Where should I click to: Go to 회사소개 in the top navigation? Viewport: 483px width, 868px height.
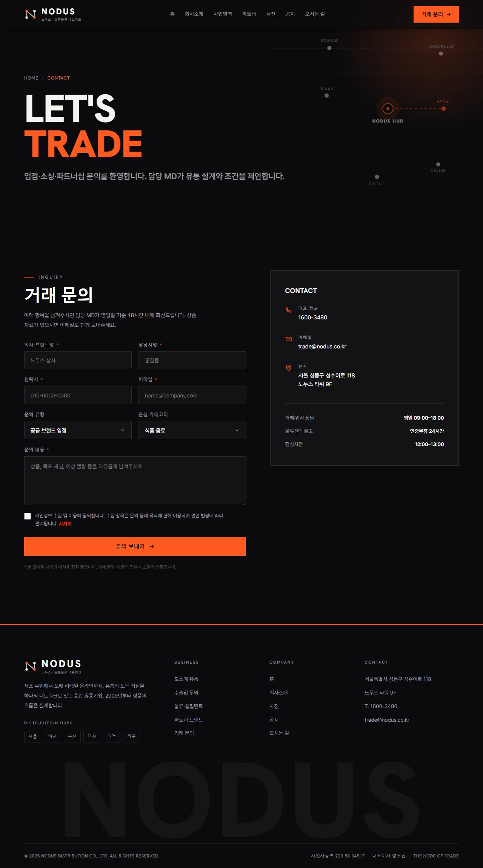click(194, 14)
